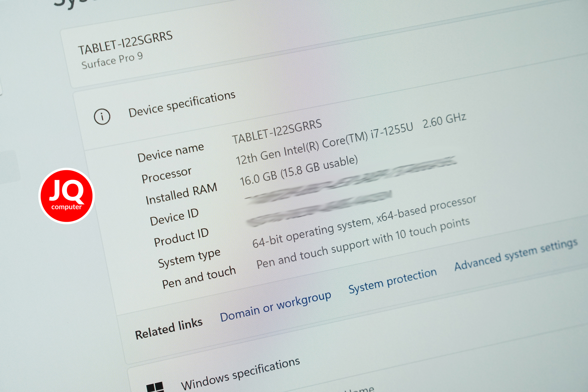Click the Surface Pro 9 model text
This screenshot has height=392, width=588.
(112, 60)
